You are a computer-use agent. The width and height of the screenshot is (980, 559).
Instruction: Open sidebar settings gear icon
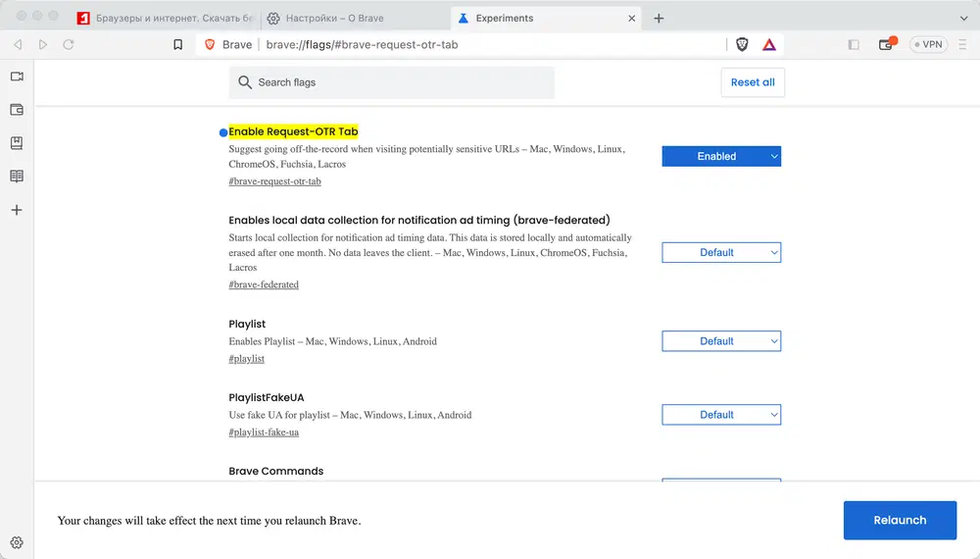click(x=17, y=542)
